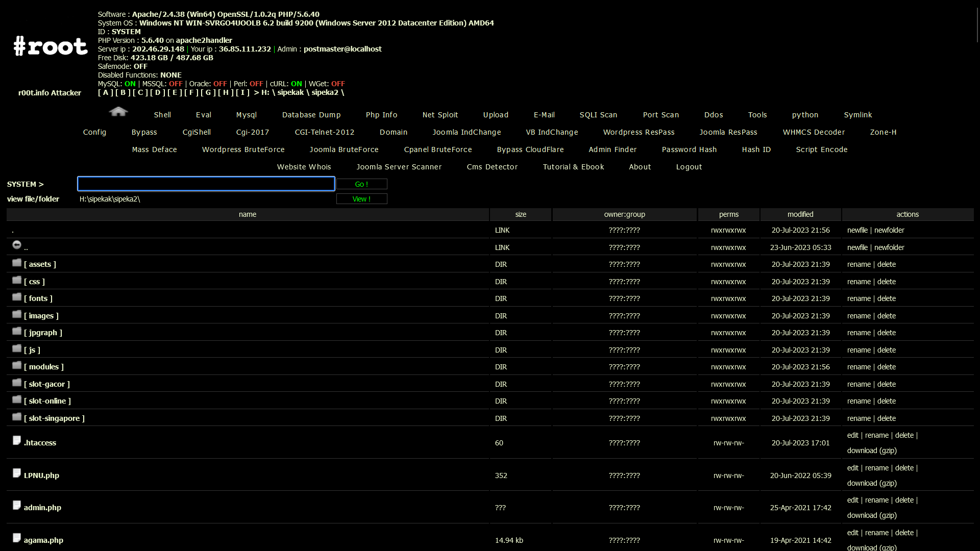Open the [ slot-gacor ] folder name

click(47, 384)
